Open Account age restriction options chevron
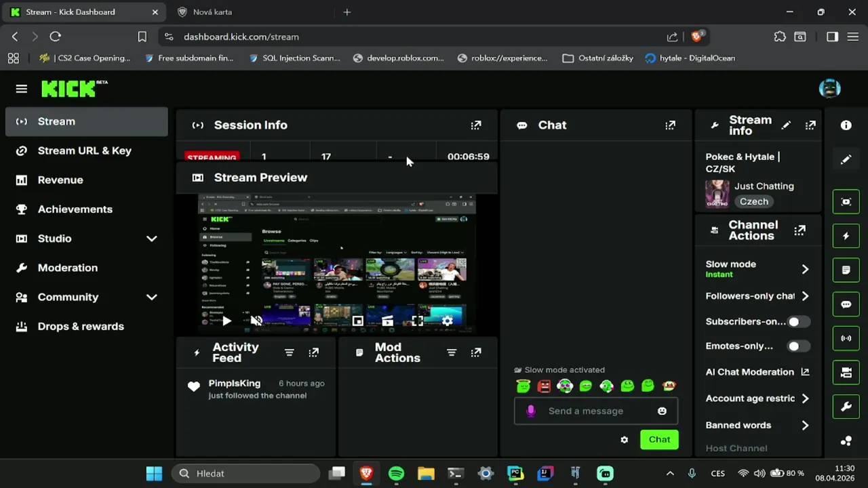Screen dimensions: 868x488 805,399
